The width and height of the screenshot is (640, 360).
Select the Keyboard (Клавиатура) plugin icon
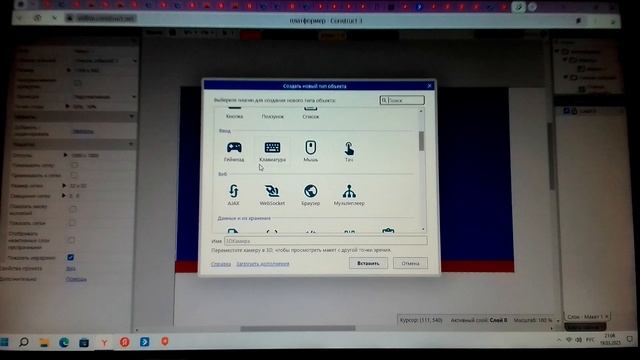272,147
